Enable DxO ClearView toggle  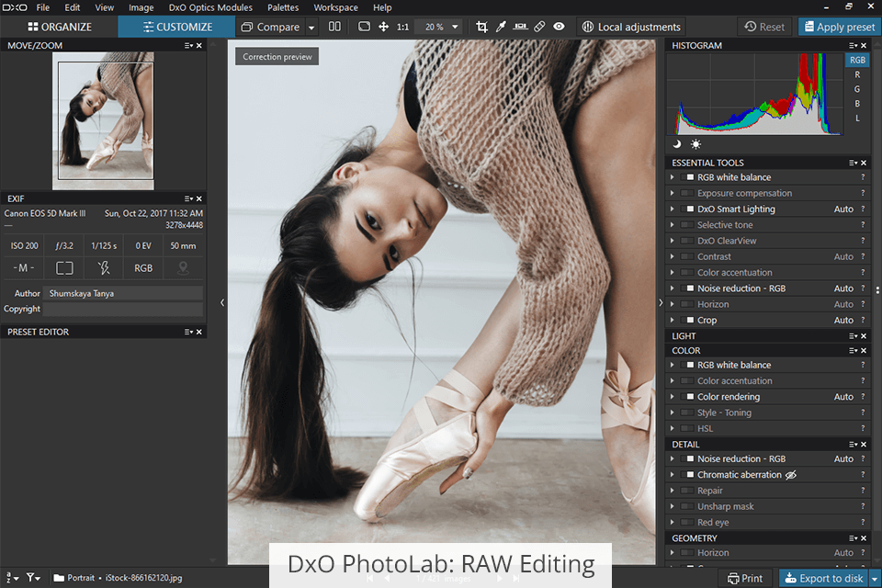(x=687, y=241)
